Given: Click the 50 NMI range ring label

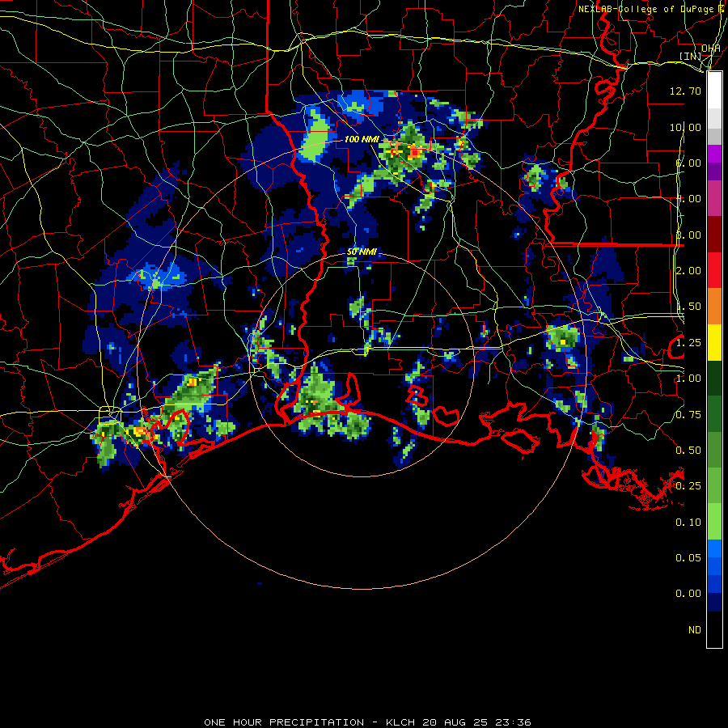Looking at the screenshot, I should pyautogui.click(x=362, y=252).
